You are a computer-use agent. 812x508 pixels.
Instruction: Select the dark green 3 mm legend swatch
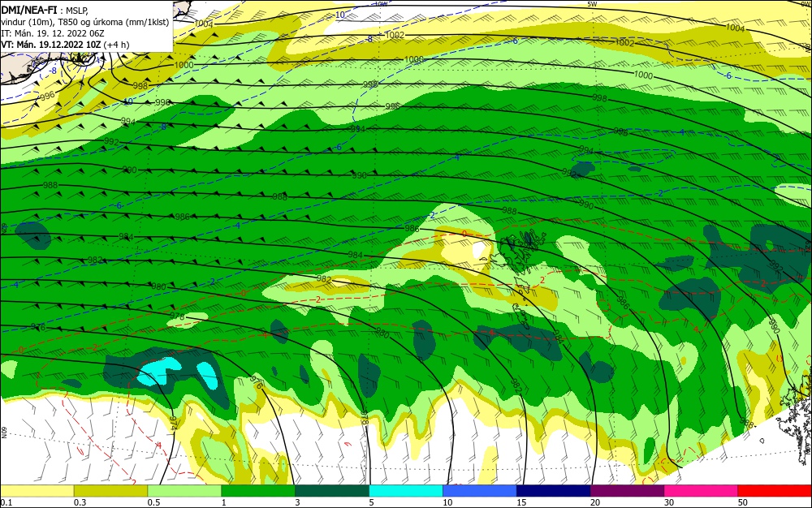coord(332,491)
